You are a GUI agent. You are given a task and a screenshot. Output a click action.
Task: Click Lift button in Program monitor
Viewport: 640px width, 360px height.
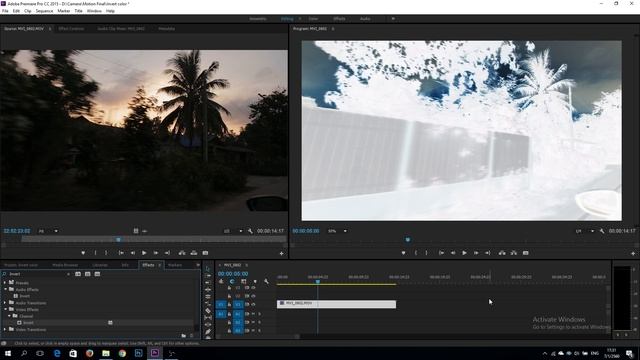502,253
